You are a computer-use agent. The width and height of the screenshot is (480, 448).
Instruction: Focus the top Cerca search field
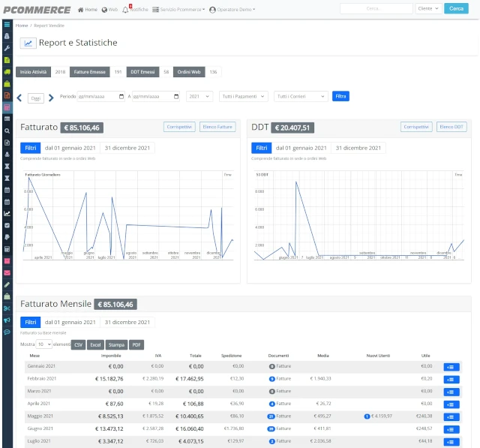coord(376,8)
